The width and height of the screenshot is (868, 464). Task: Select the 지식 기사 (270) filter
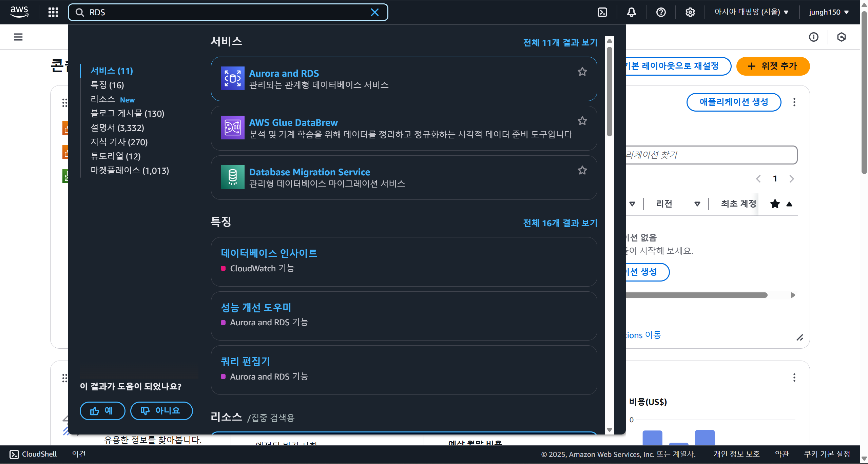click(x=119, y=142)
